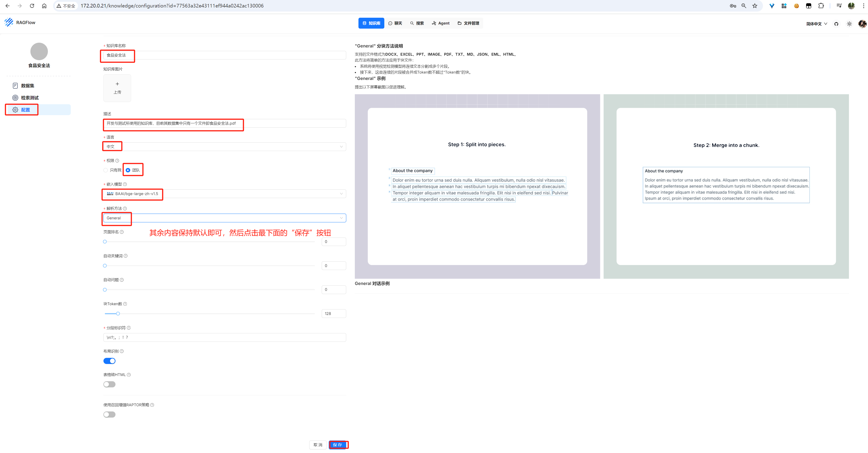Bookmark the page with star icon

(x=755, y=6)
